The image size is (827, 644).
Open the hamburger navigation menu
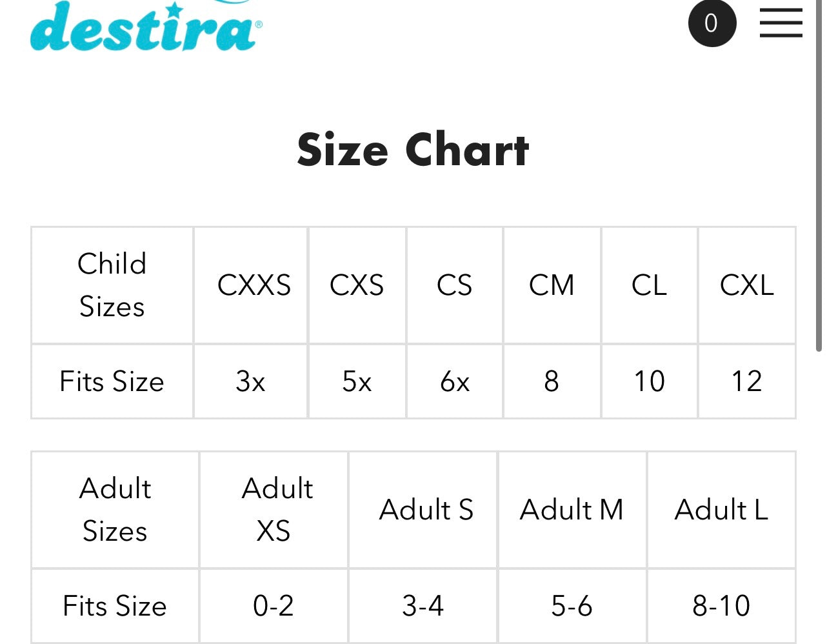(781, 23)
